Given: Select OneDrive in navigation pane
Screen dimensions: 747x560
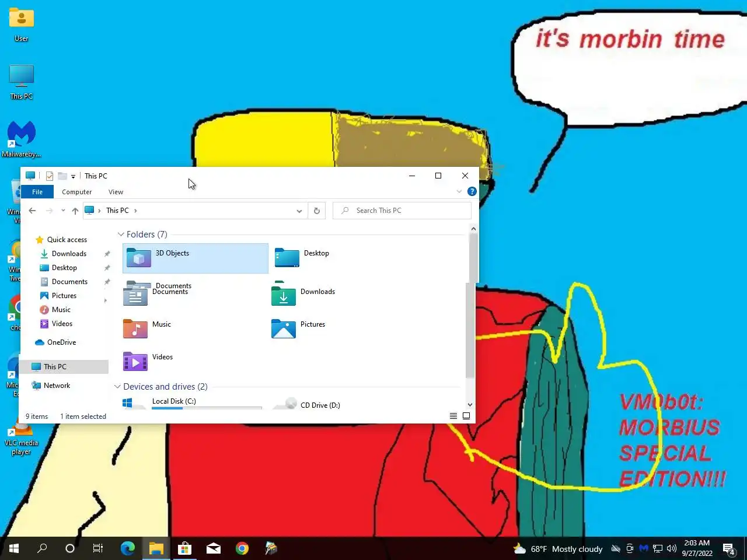Looking at the screenshot, I should pyautogui.click(x=61, y=342).
